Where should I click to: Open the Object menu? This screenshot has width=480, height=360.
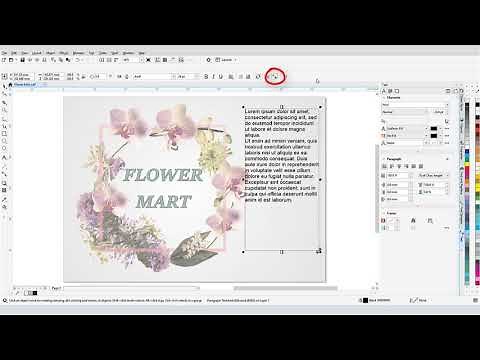click(50, 53)
